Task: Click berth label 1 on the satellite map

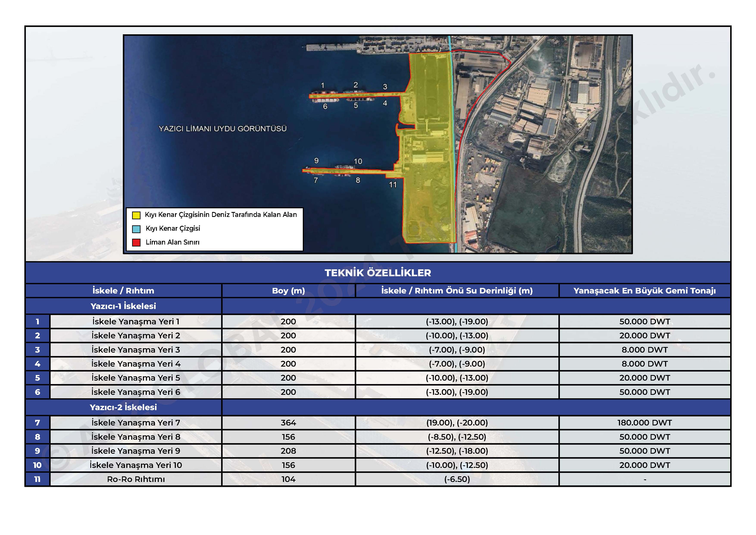Action: point(323,86)
